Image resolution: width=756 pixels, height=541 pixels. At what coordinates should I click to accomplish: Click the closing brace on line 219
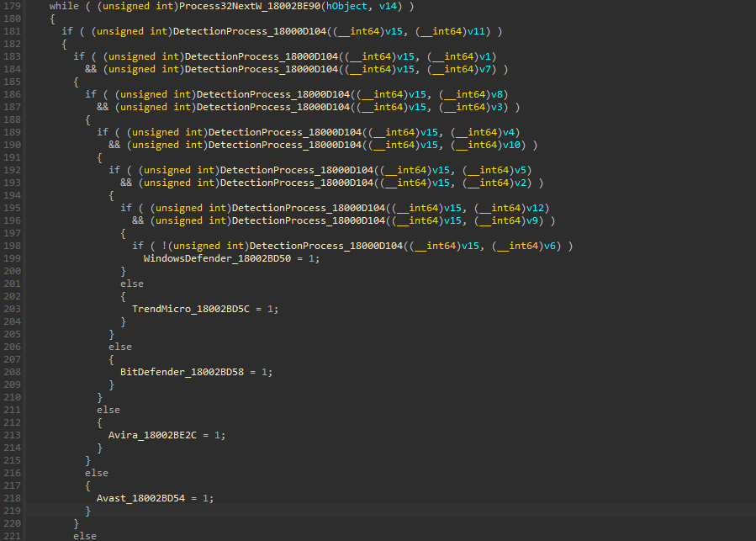click(x=87, y=511)
